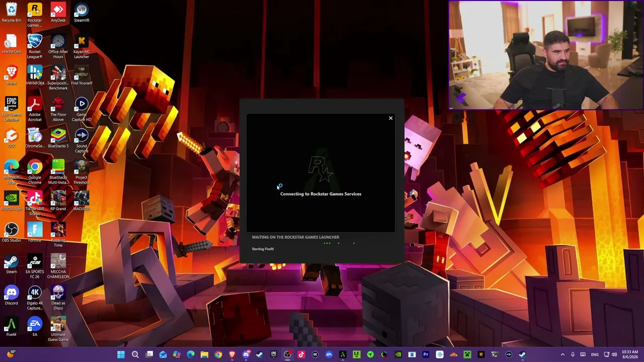The image size is (644, 362).
Task: Open EA SPORTS FC 26 shortcut
Action: pyautogui.click(x=35, y=267)
